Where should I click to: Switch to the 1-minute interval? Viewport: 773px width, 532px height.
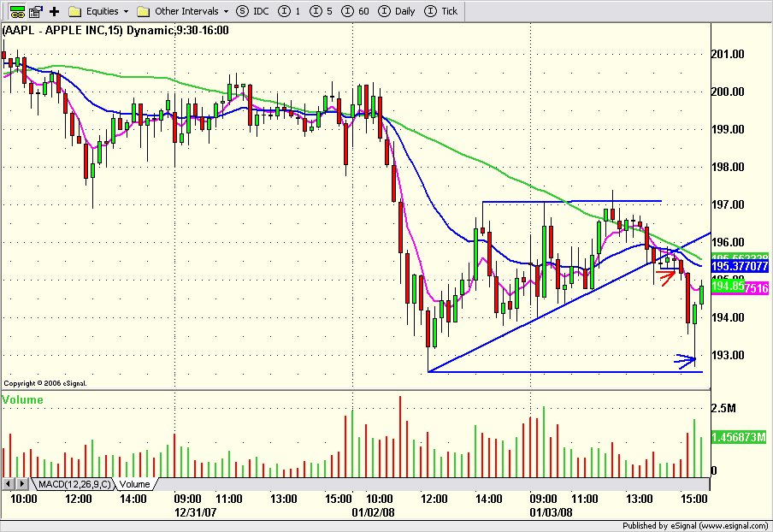tap(289, 11)
